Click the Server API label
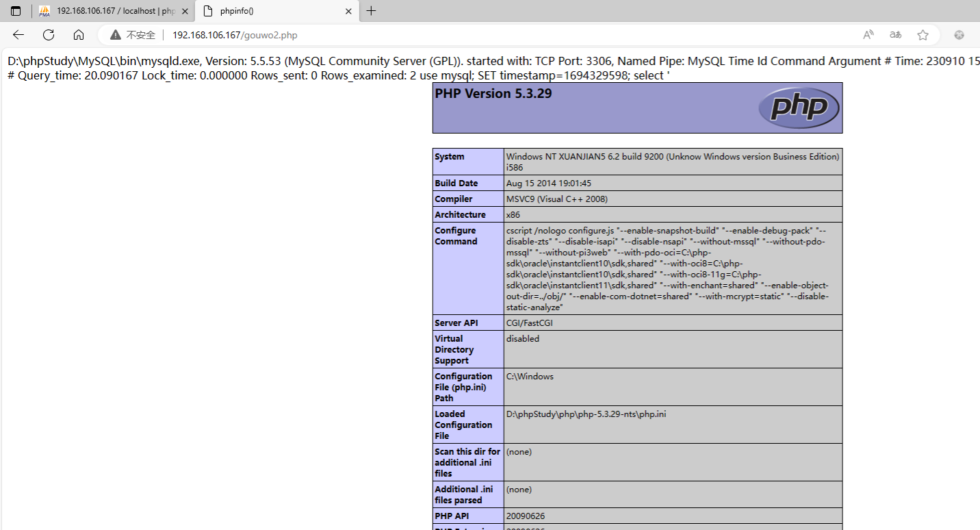 coord(456,323)
